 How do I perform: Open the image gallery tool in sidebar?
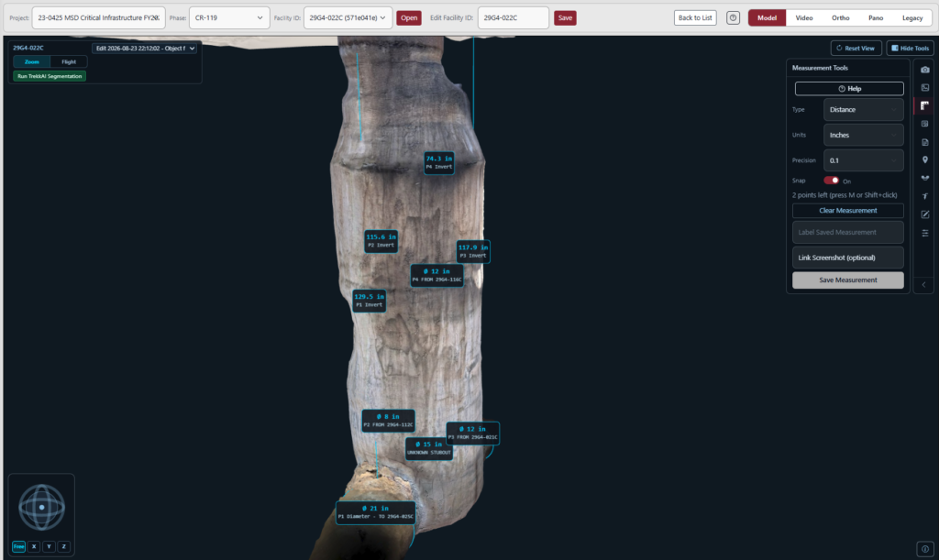[x=924, y=87]
